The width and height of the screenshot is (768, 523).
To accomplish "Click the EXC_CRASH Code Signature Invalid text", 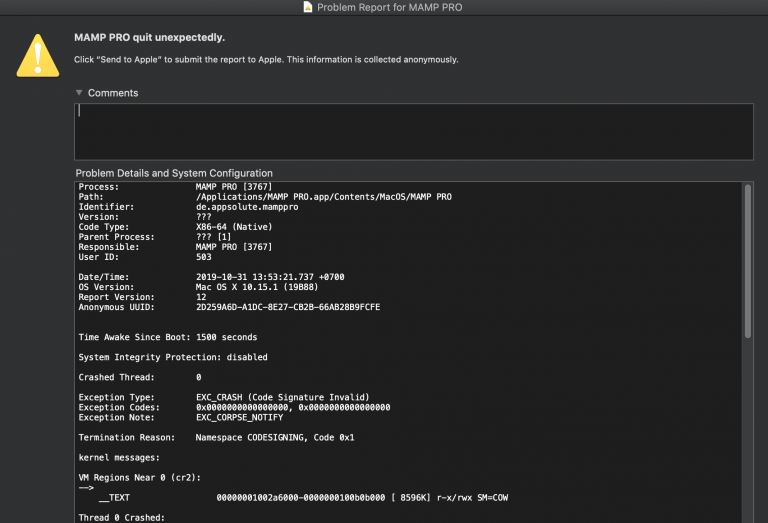I will (283, 398).
